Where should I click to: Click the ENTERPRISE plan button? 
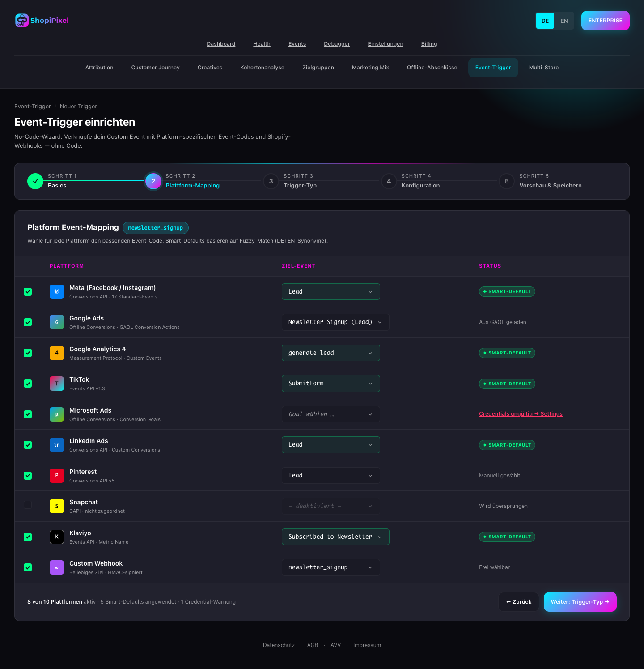coord(606,21)
